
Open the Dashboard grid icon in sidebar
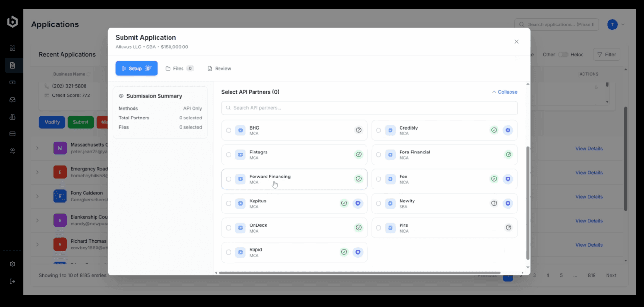click(x=12, y=48)
